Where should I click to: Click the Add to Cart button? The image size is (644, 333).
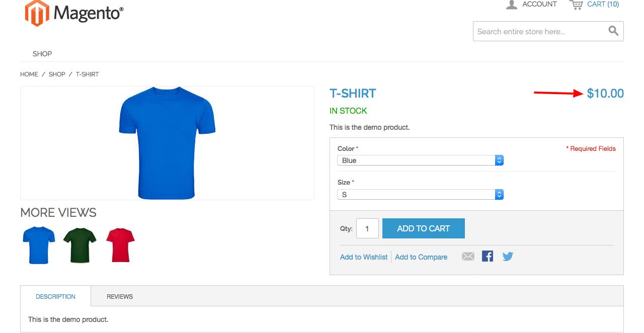coord(424,228)
